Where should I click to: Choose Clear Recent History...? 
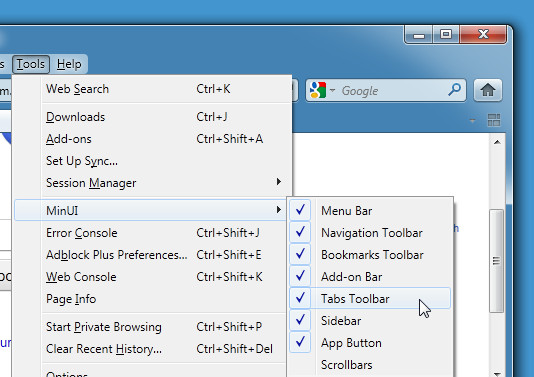tap(150, 349)
